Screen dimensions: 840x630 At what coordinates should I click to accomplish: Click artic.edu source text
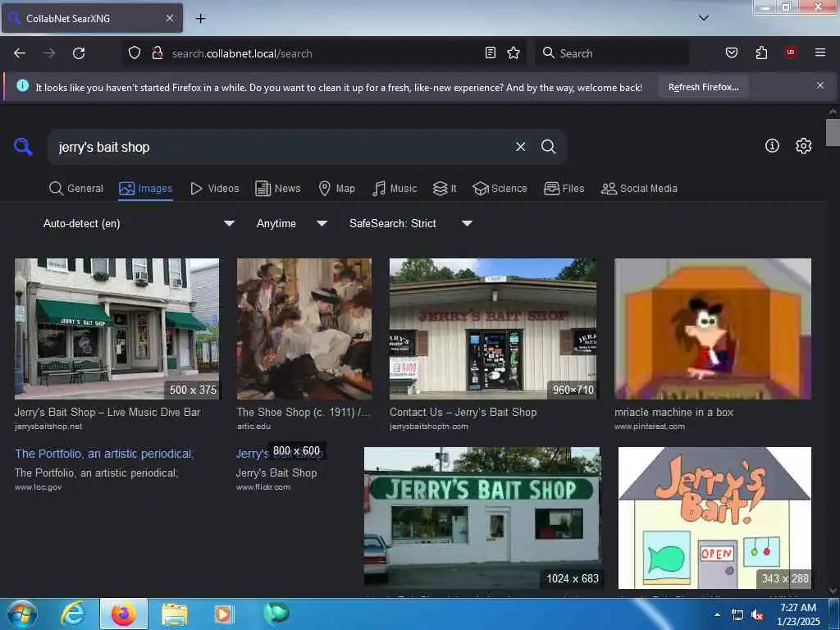(x=253, y=427)
